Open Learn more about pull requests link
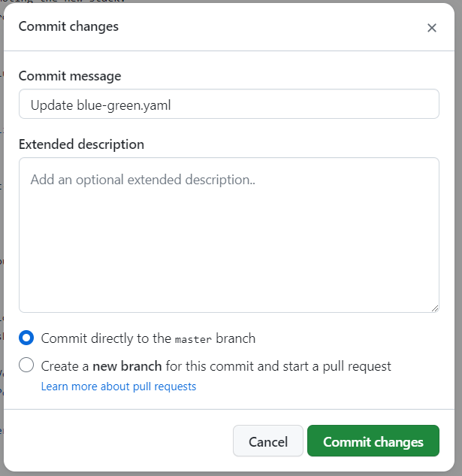Viewport: 462px width, 476px height. click(x=119, y=387)
